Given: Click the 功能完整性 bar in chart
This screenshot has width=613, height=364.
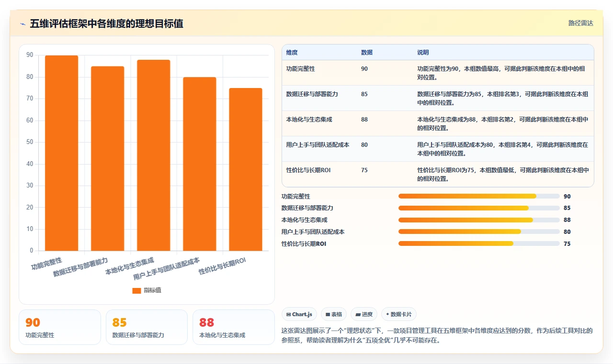Looking at the screenshot, I should point(61,153).
